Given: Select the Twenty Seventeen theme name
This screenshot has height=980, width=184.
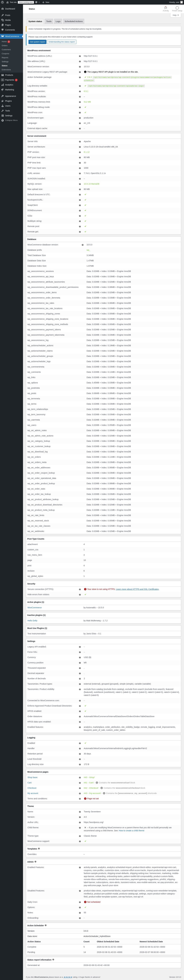Looking at the screenshot, I should (x=92, y=811).
